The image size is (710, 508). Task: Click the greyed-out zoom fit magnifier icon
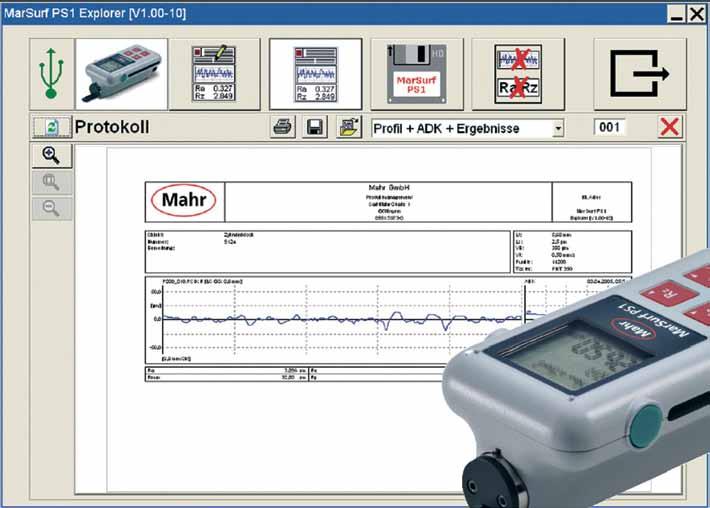coord(52,182)
